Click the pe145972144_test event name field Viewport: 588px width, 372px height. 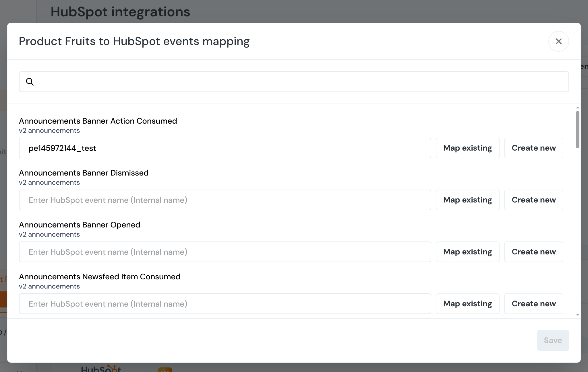click(225, 148)
